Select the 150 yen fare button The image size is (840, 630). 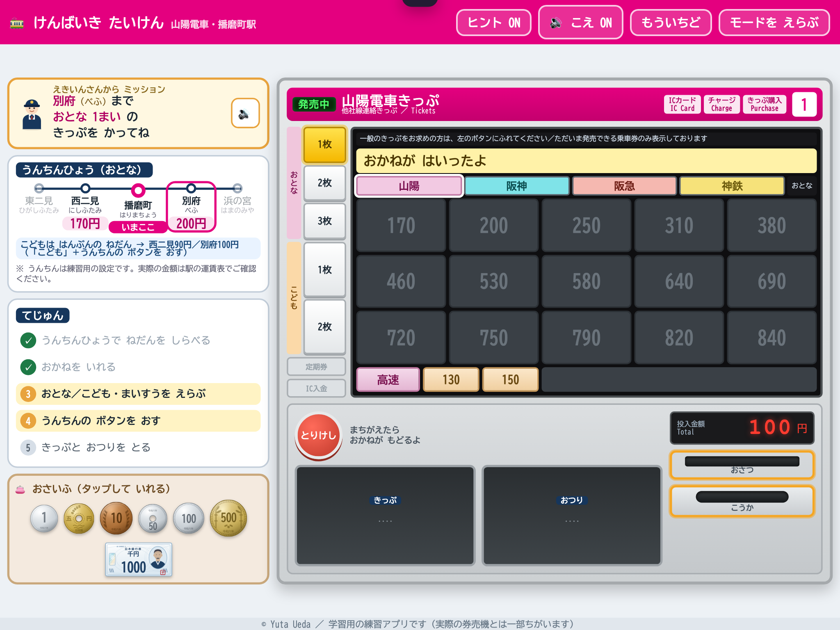click(x=511, y=380)
